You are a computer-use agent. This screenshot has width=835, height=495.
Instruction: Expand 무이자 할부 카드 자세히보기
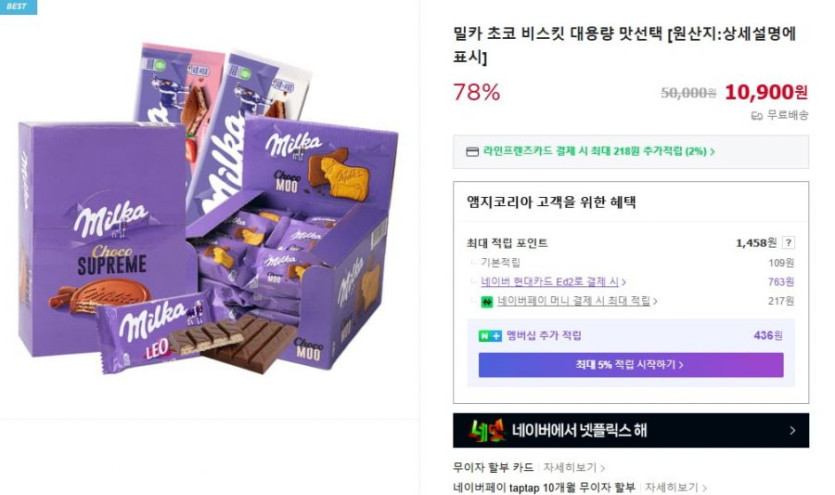(x=574, y=468)
